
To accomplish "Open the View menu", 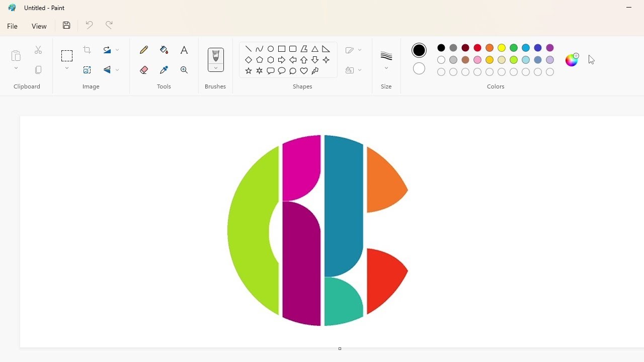I will tap(39, 26).
